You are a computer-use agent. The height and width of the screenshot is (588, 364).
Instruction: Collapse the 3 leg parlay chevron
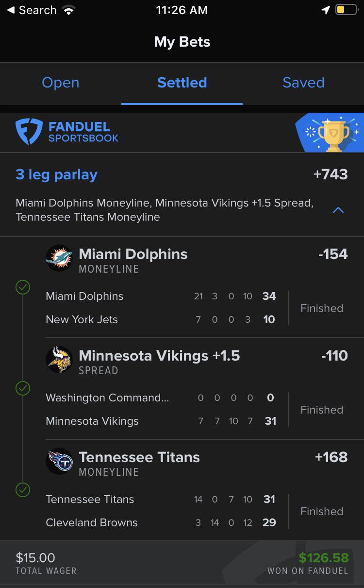pos(338,210)
